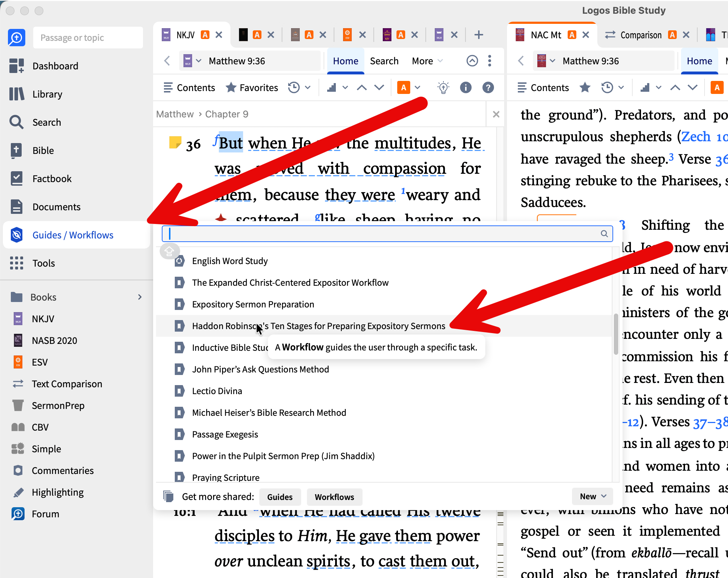This screenshot has height=578, width=728.
Task: Open the help question mark icon
Action: click(x=488, y=87)
